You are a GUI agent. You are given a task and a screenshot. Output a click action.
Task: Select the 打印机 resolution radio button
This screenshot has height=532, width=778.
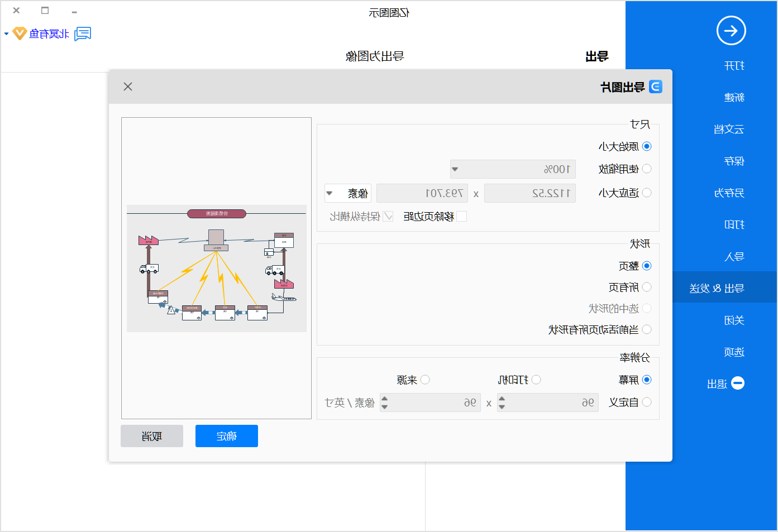tap(536, 380)
